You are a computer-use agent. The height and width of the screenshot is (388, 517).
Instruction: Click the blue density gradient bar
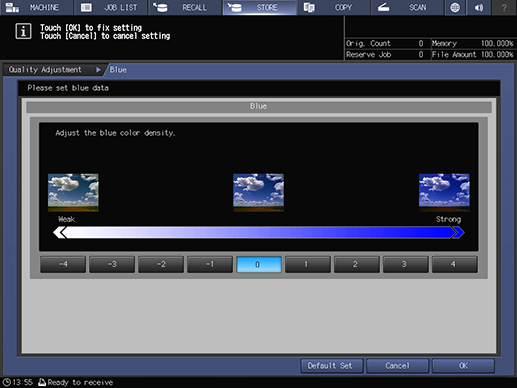pyautogui.click(x=259, y=232)
